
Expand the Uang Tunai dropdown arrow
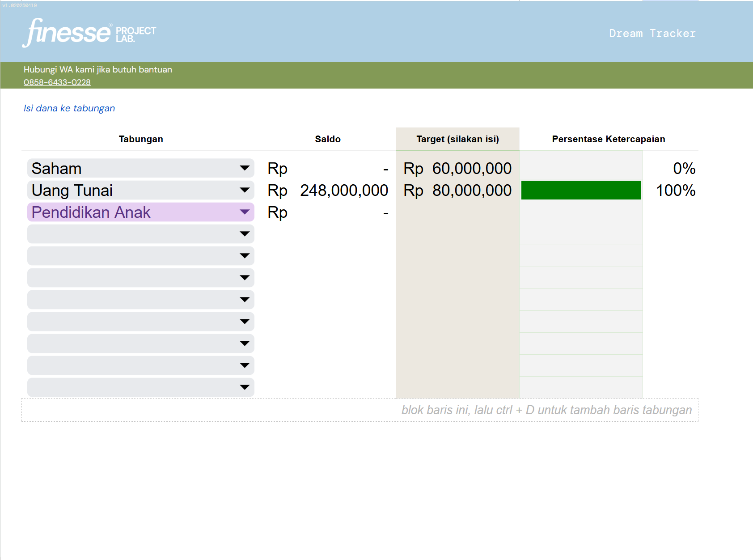pyautogui.click(x=244, y=191)
